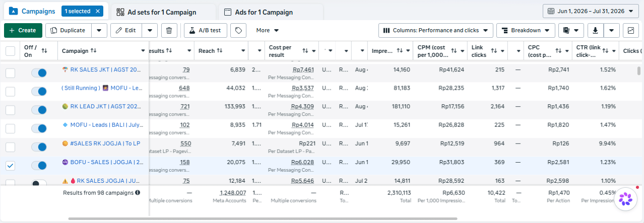Click info icon beside Results from 98 campaigns

tap(138, 192)
